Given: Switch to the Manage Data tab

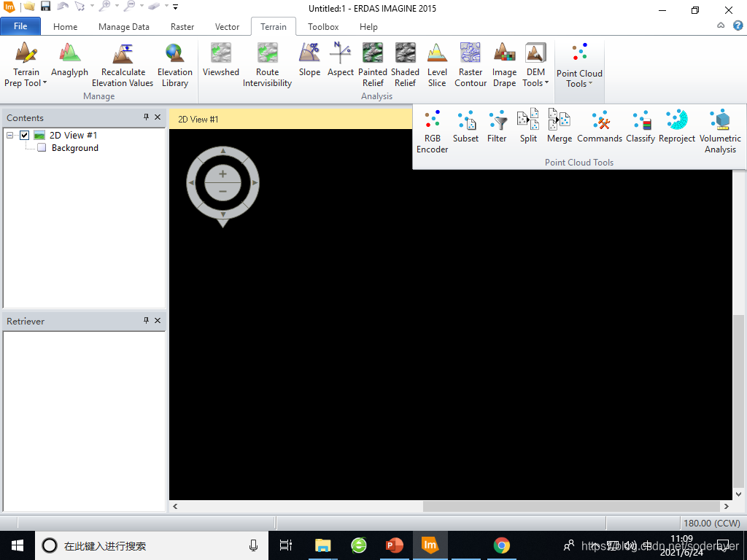Looking at the screenshot, I should pos(124,27).
